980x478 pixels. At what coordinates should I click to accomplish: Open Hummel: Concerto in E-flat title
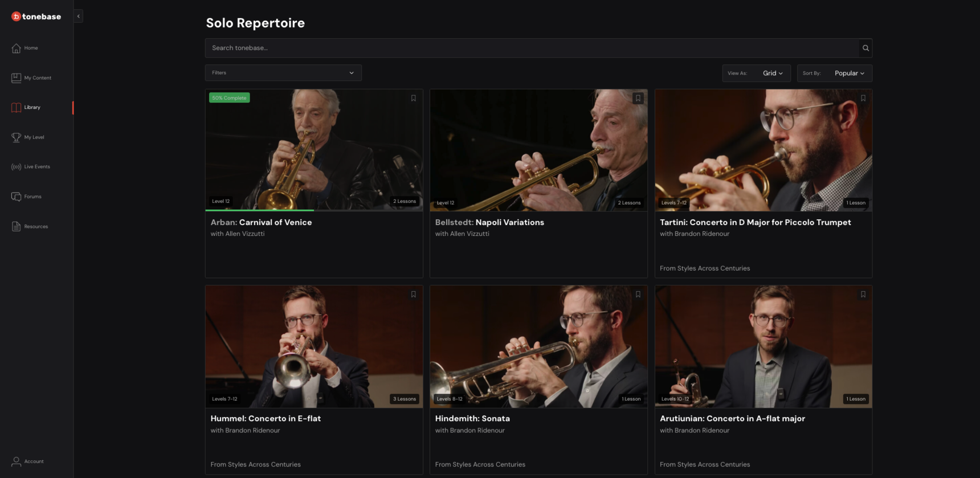(x=266, y=418)
